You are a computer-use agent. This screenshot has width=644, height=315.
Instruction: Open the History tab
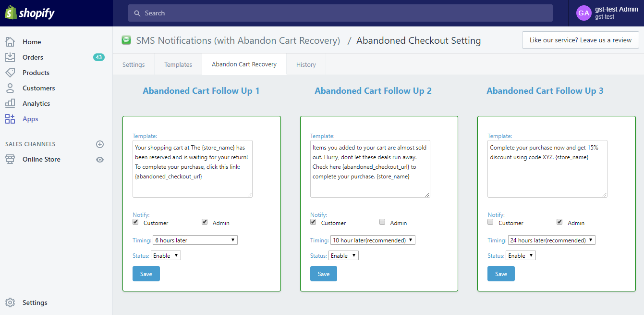click(306, 64)
